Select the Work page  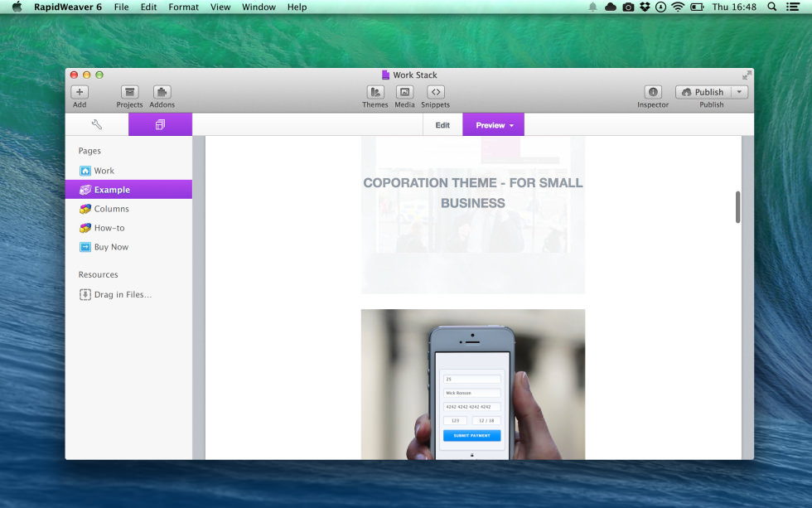[x=128, y=171]
